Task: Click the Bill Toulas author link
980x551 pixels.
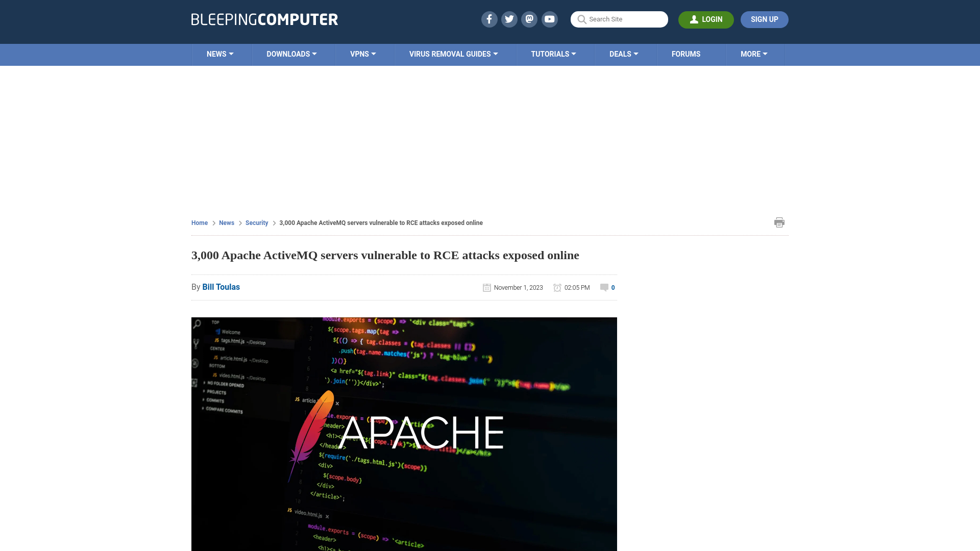Action: click(x=221, y=287)
